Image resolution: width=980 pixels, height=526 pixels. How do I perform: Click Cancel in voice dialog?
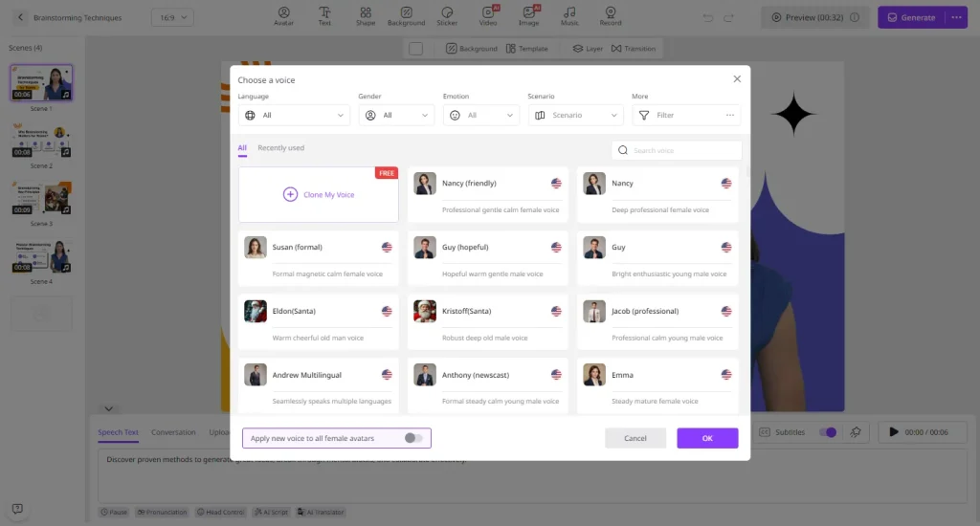pyautogui.click(x=635, y=438)
